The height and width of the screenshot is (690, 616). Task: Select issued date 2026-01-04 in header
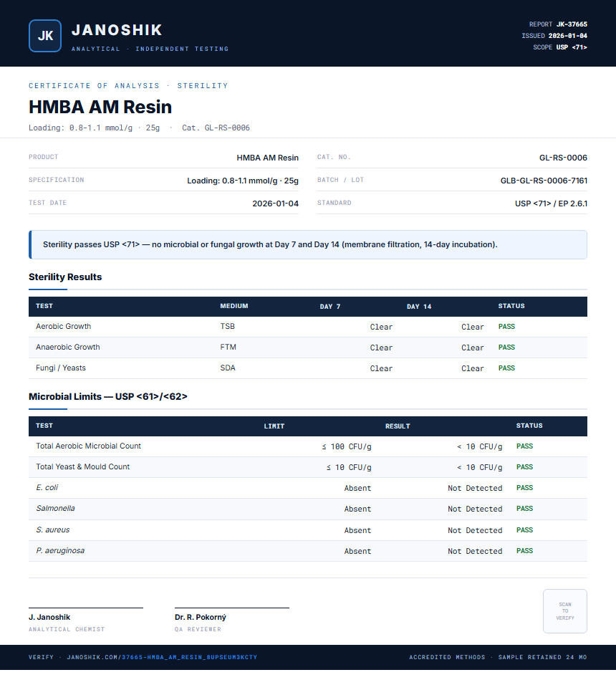tap(567, 36)
